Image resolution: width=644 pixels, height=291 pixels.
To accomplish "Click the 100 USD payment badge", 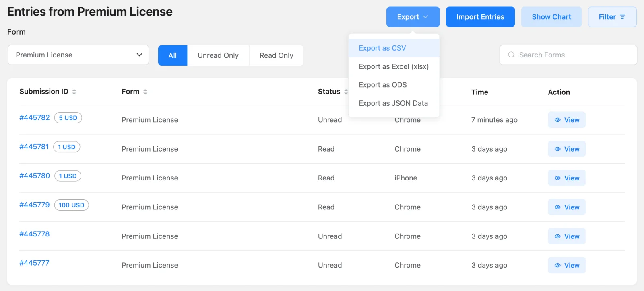I will [x=72, y=205].
